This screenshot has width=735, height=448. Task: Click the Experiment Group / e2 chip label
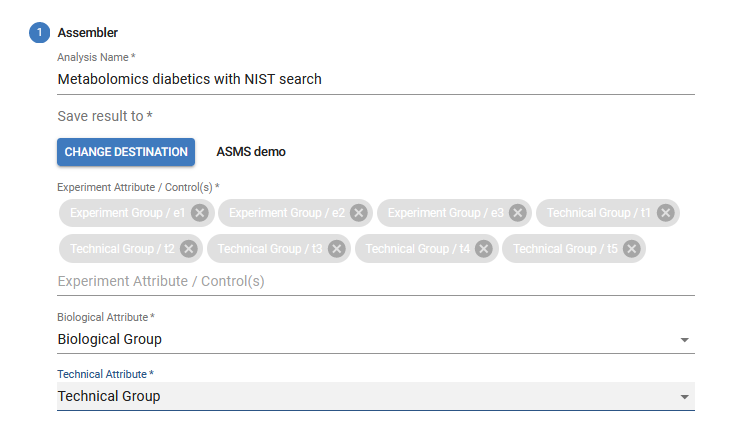point(287,213)
